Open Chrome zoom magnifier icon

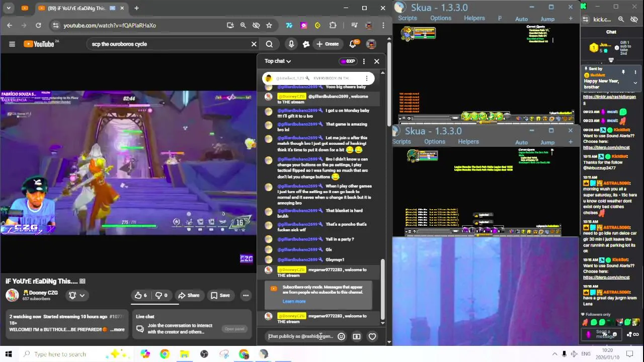tap(243, 25)
